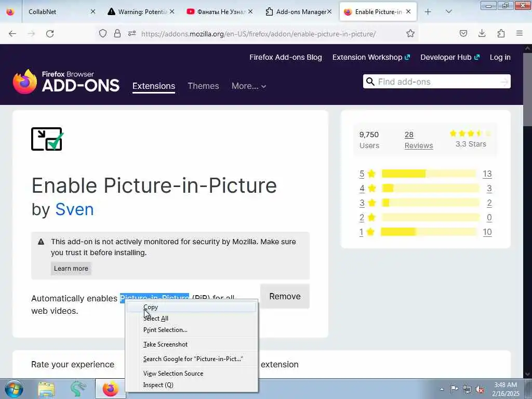532x399 pixels.
Task: Open the Action Center flag tray icon
Action: pos(454,389)
